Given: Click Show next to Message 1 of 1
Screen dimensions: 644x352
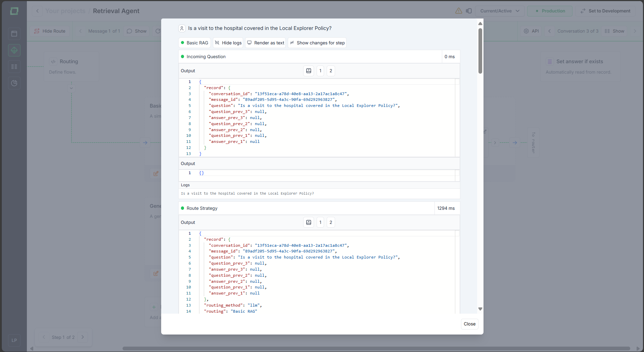Looking at the screenshot, I should [137, 31].
